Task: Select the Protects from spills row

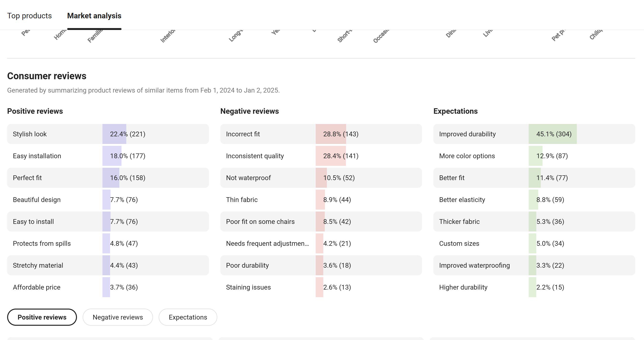Action: pos(108,243)
